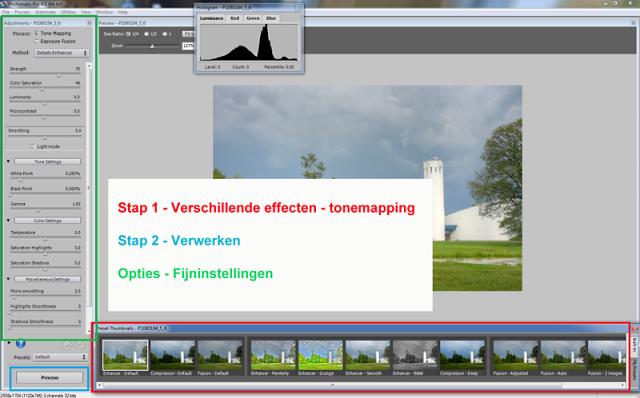
Task: Click the Color Settings header button
Action: [x=48, y=220]
